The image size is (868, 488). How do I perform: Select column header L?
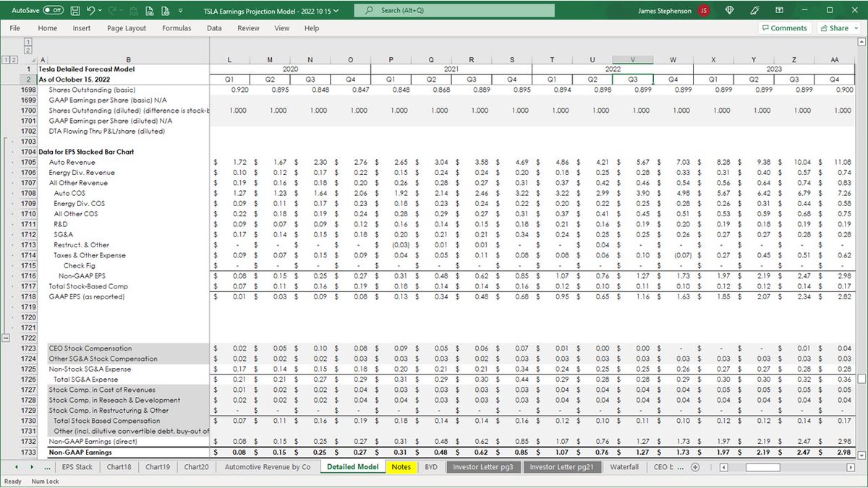[229, 59]
